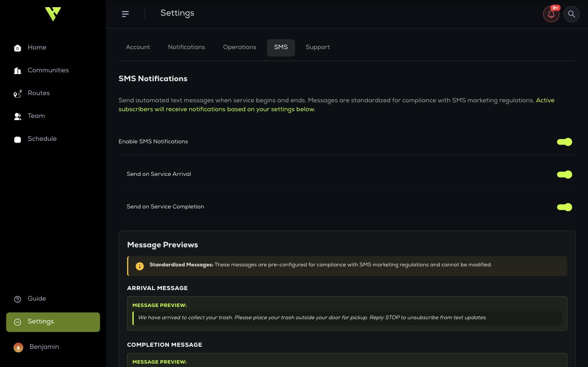Click the Enable SMS Notifications label
This screenshot has width=588, height=367.
coord(153,142)
